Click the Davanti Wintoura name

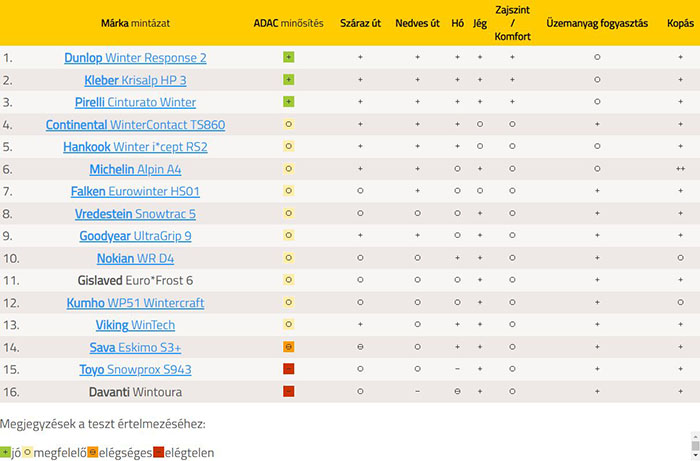click(x=135, y=392)
